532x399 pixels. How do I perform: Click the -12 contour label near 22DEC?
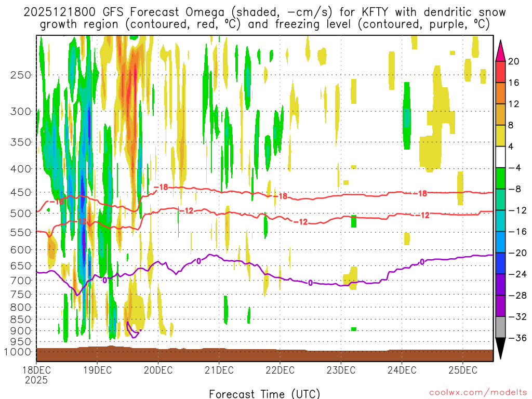(300, 222)
